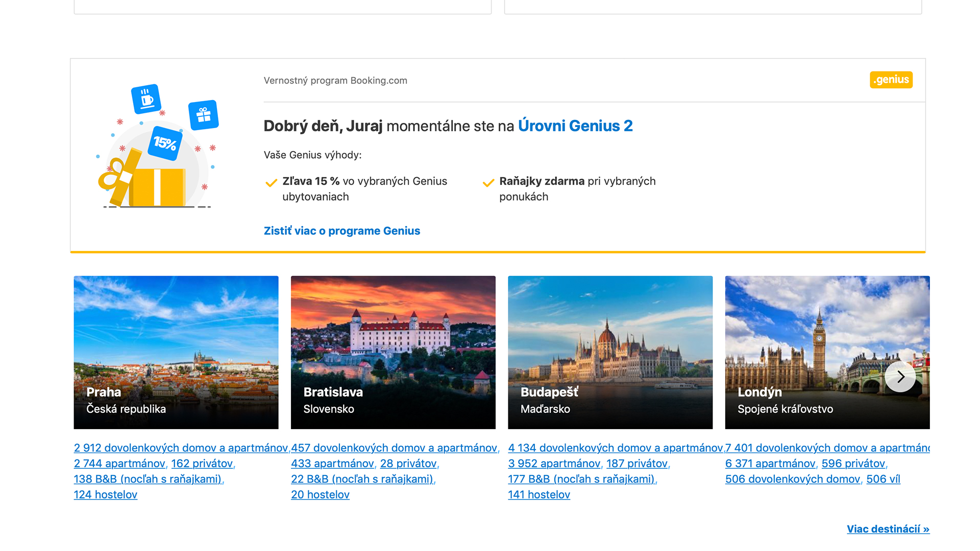Select the Londýn destination card
Screen dimensions: 980x551
pos(827,353)
